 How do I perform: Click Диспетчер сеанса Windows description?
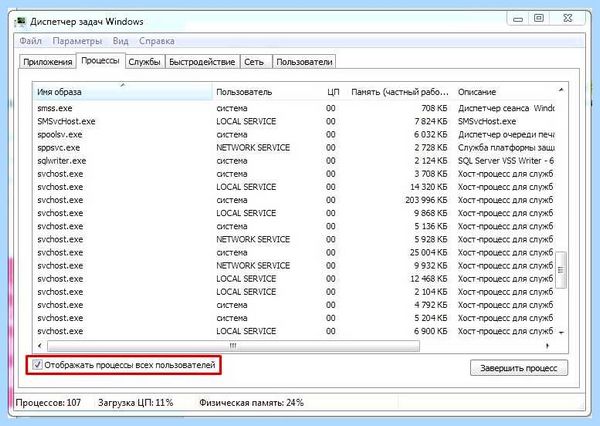point(506,108)
